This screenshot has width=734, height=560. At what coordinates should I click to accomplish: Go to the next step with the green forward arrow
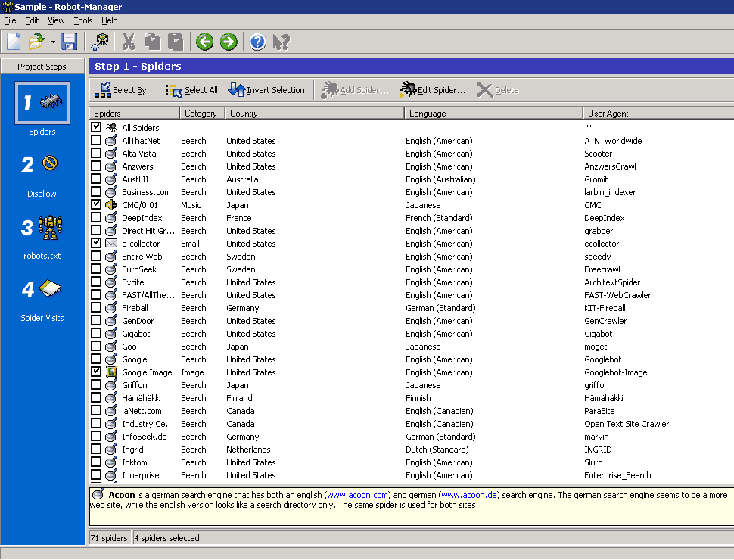click(229, 42)
